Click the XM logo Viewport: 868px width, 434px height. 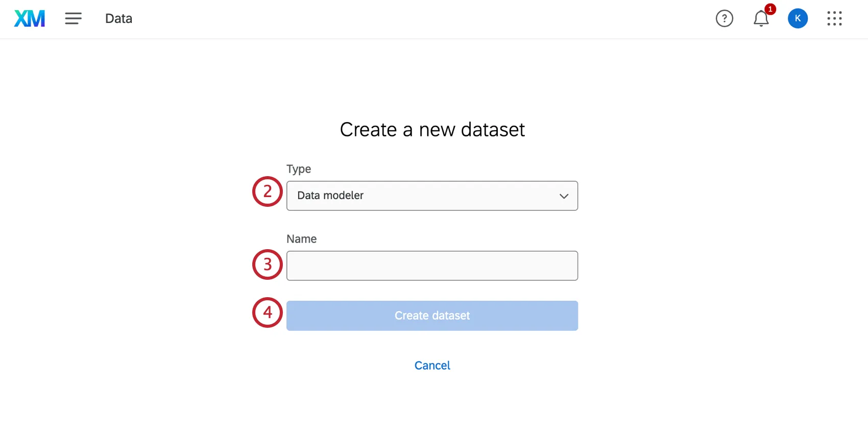(30, 19)
